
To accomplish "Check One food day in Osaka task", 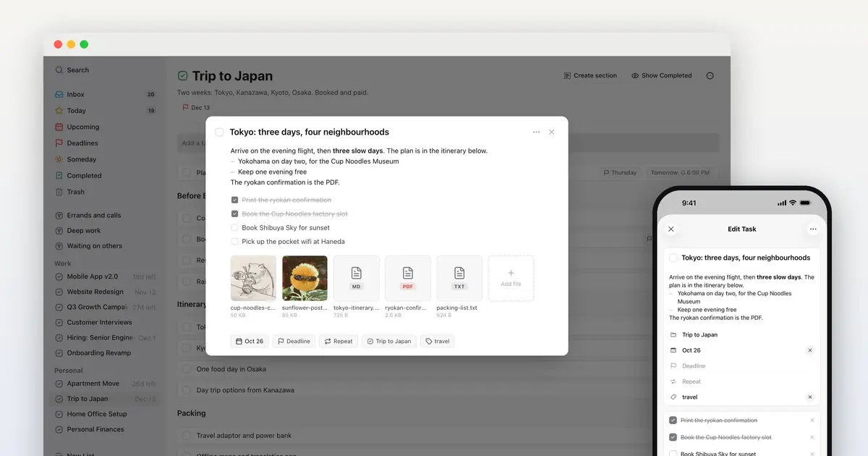I will pos(187,369).
